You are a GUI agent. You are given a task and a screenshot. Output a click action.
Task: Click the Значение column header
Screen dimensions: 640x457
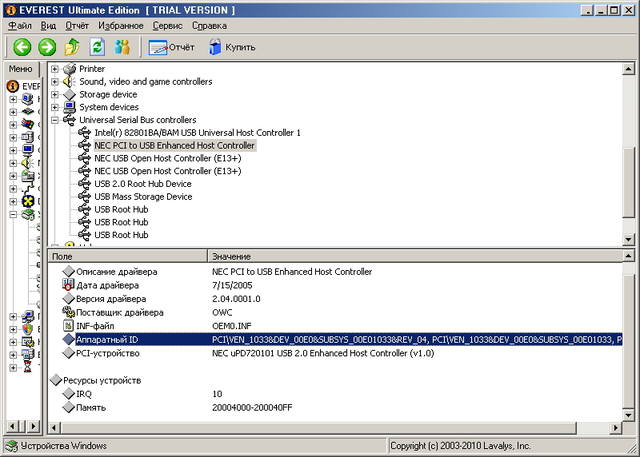coord(415,256)
